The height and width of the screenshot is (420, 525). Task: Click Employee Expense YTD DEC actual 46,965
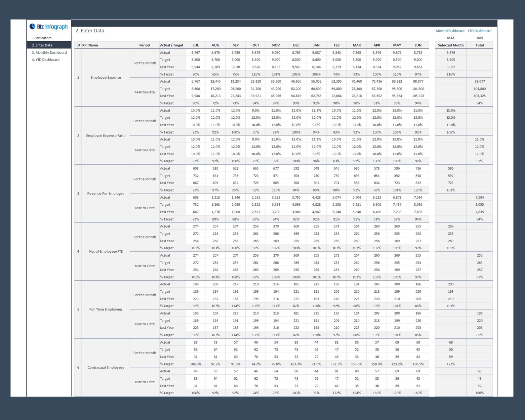pos(296,81)
